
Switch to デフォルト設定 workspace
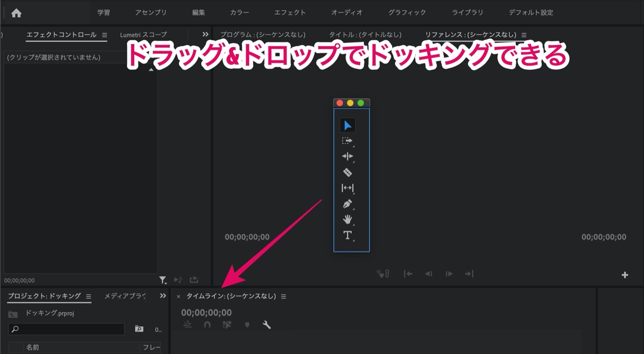[531, 12]
